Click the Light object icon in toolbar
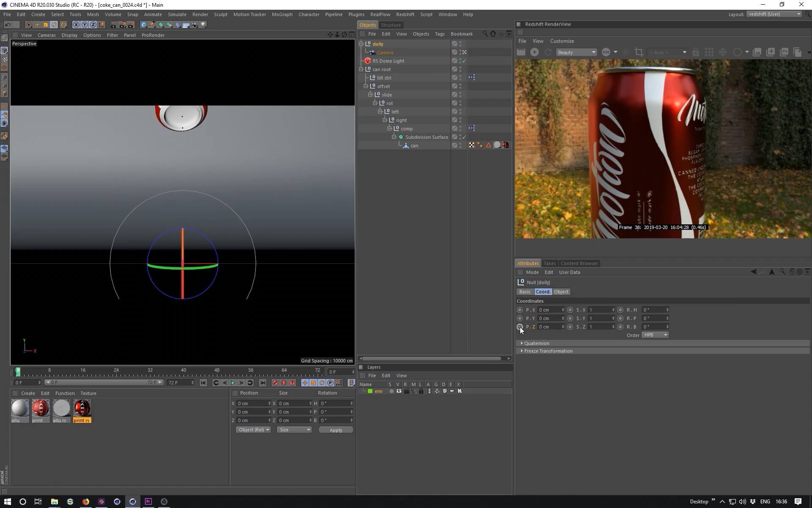The image size is (812, 508). [x=203, y=25]
